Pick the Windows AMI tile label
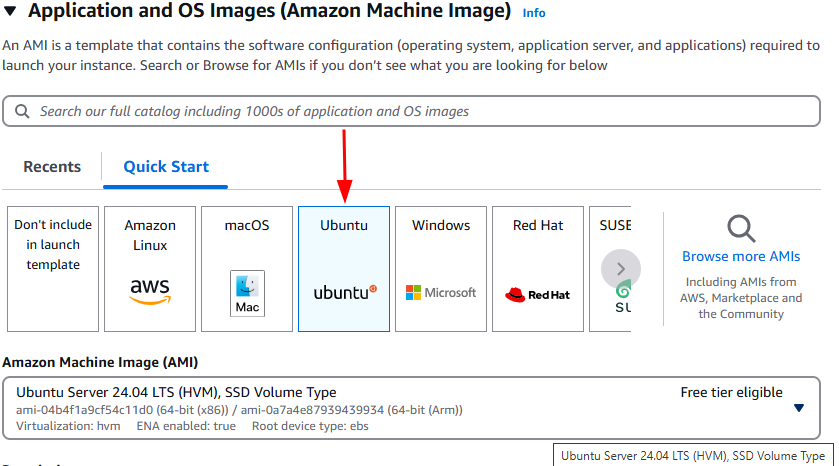 coord(441,225)
